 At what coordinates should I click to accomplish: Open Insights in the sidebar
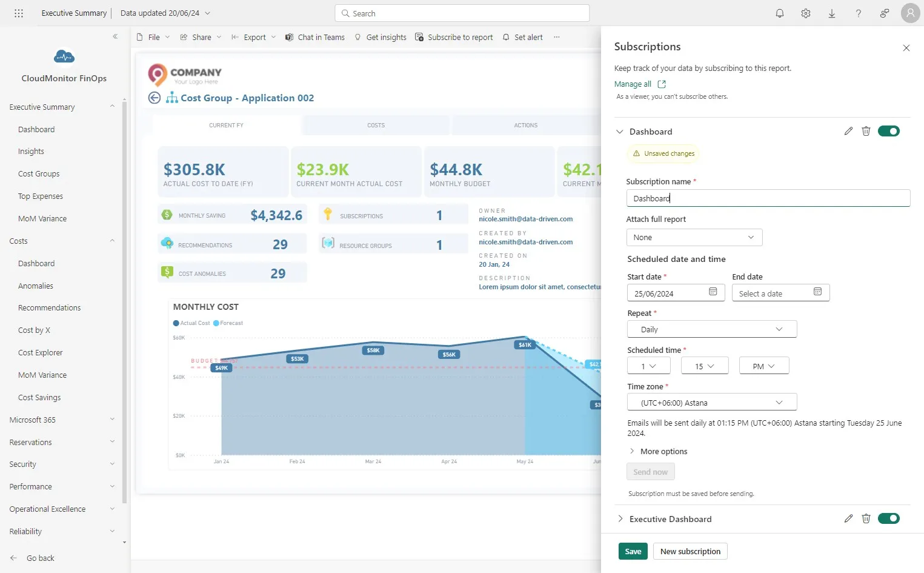tap(31, 151)
